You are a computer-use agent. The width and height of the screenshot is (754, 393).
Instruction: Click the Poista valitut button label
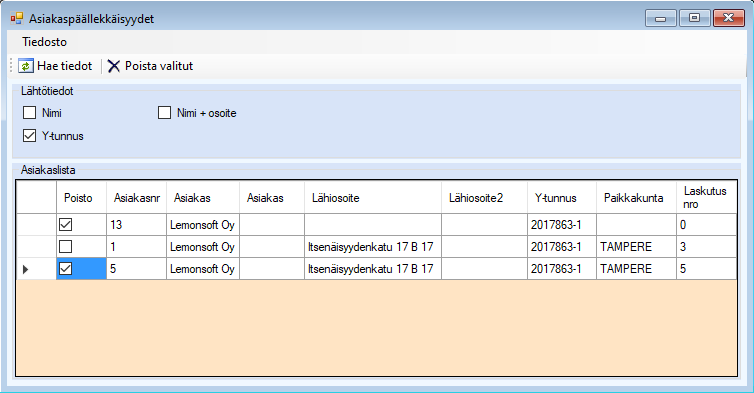click(159, 66)
